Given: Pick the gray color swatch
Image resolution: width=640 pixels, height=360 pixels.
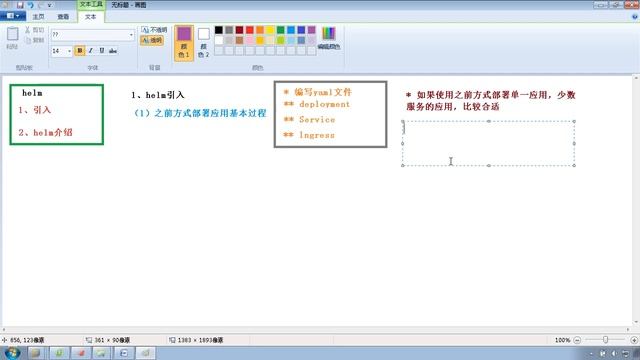Looking at the screenshot, I should tap(229, 30).
